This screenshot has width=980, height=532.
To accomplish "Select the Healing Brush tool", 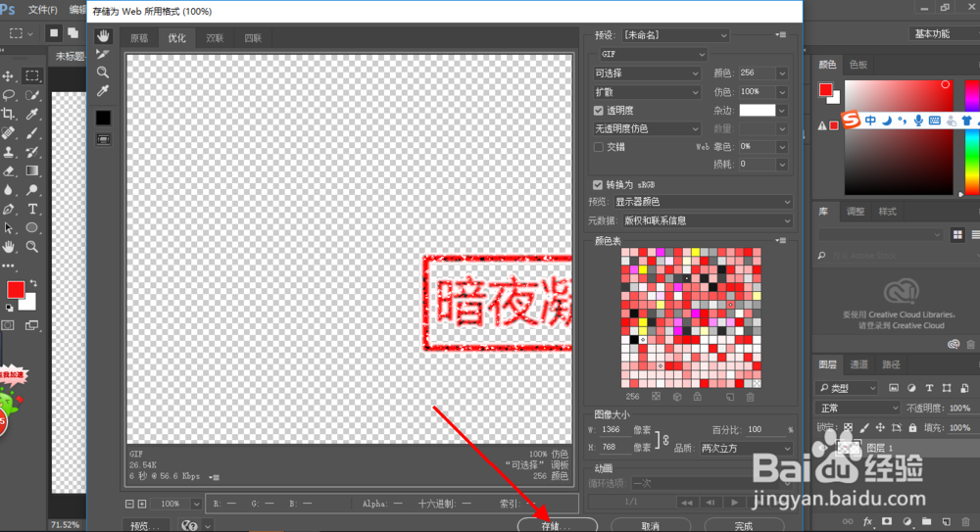I will [9, 133].
